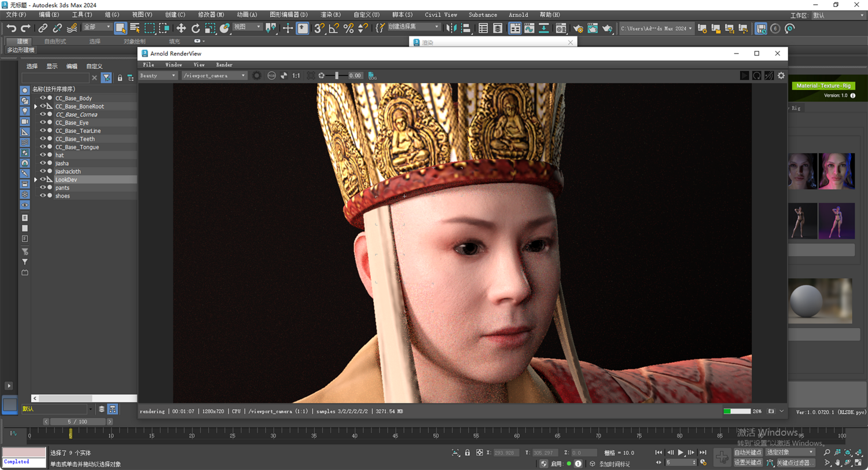Click the Go to End playback button

point(703,452)
